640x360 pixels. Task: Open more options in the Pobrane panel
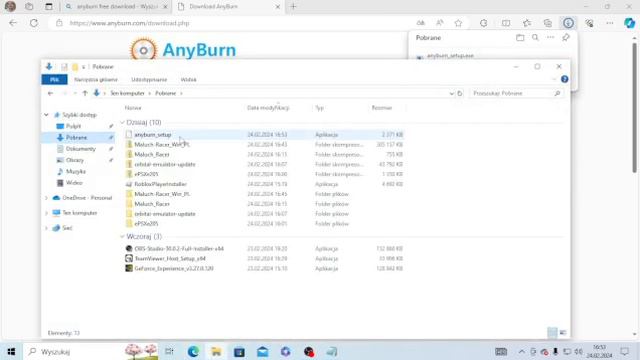pos(551,38)
